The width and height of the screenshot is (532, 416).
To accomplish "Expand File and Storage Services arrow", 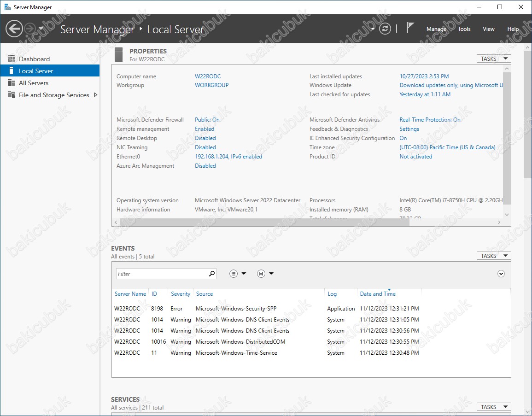I will click(x=96, y=95).
